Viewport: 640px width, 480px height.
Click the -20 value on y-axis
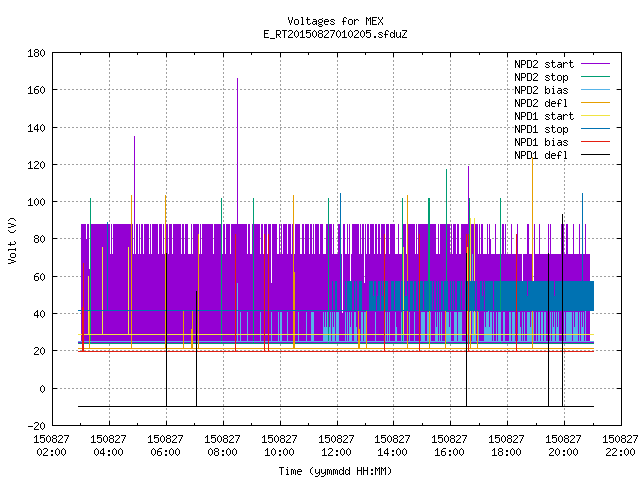[x=36, y=426]
